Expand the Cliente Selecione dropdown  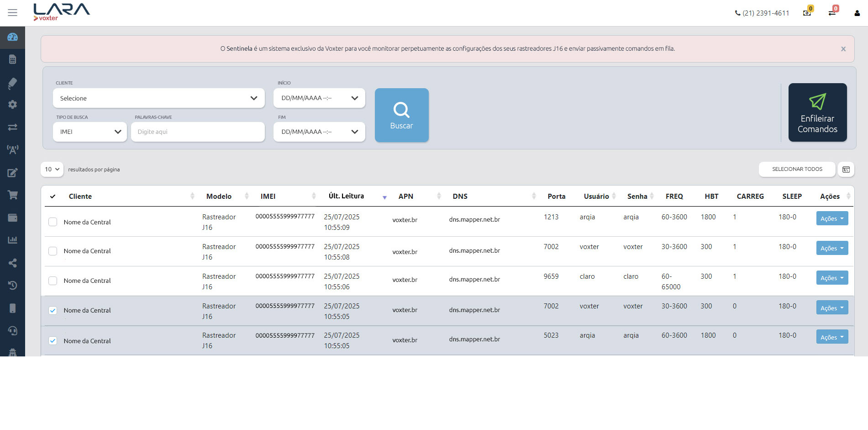pos(158,98)
